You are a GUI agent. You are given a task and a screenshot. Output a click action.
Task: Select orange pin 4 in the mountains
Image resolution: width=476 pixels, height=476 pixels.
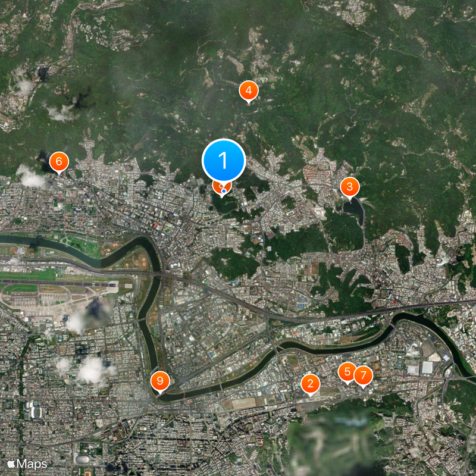(249, 90)
